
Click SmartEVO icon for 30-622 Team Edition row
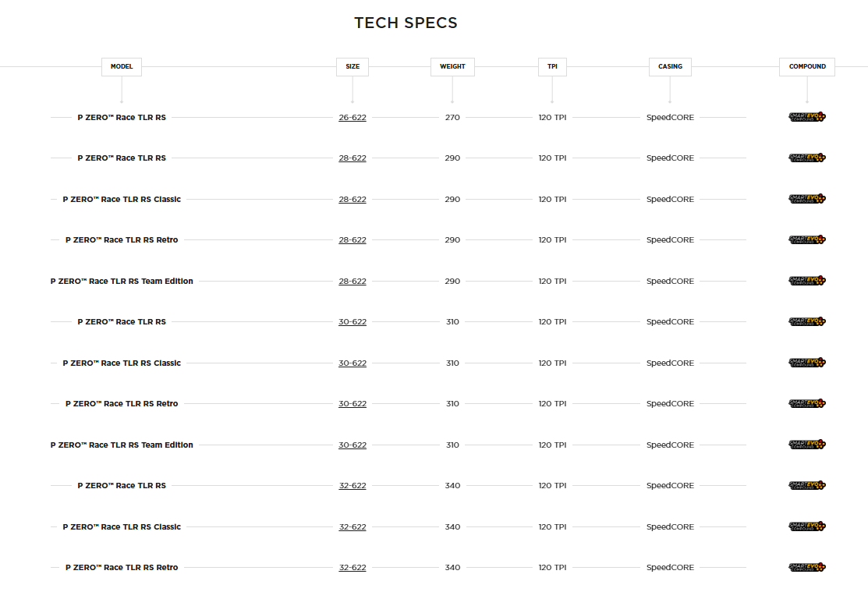pyautogui.click(x=806, y=445)
